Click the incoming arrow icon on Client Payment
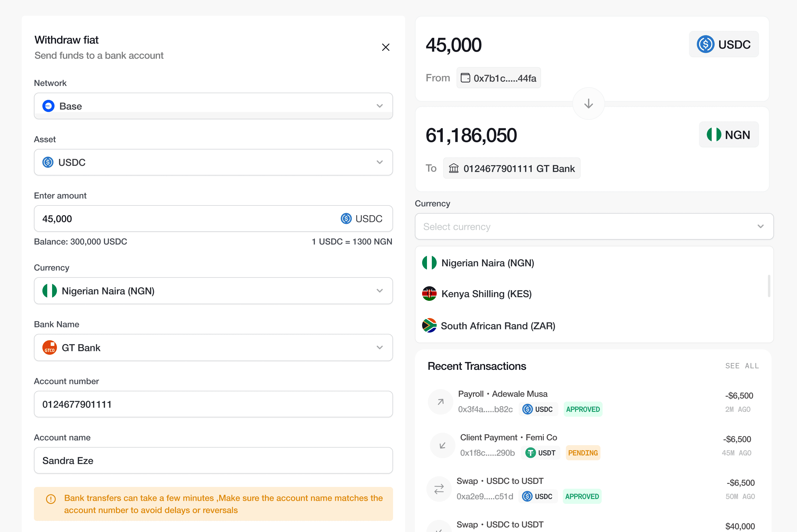This screenshot has height=532, width=797. click(x=442, y=445)
